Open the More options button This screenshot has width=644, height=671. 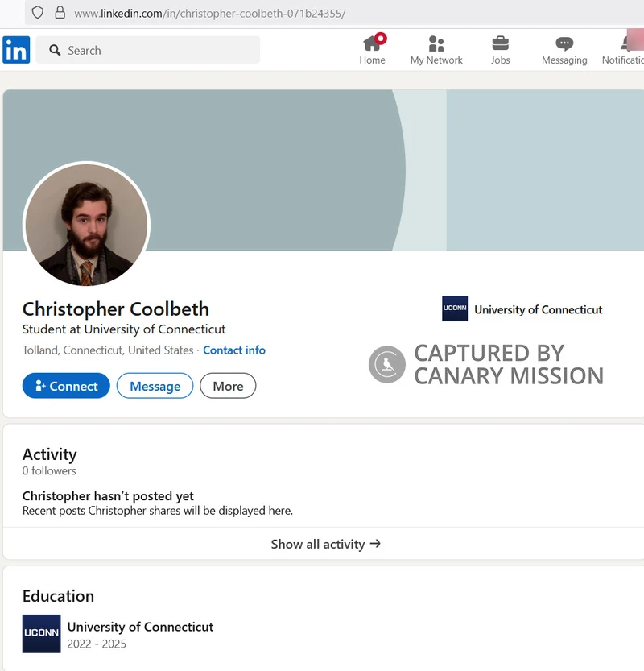click(228, 386)
